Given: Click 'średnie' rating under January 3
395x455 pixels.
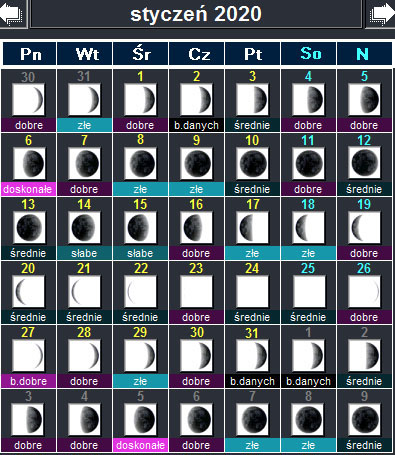Looking at the screenshot, I should click(252, 125).
